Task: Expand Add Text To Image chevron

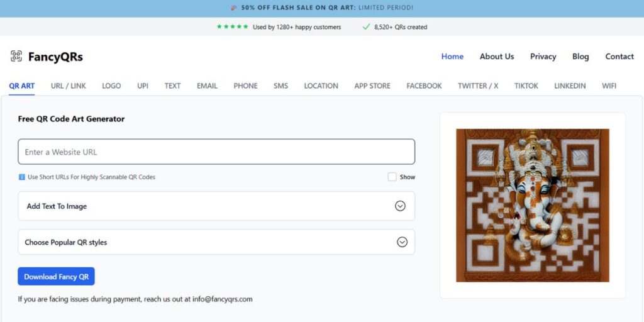Action: pos(401,206)
